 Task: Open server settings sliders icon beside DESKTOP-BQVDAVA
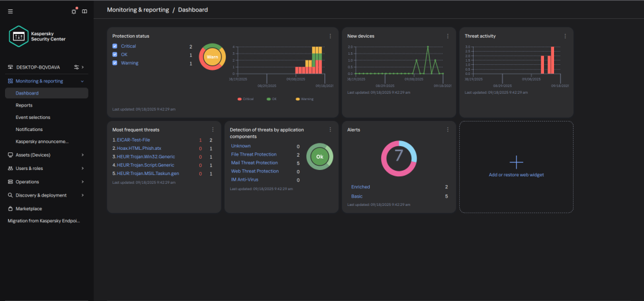click(77, 67)
